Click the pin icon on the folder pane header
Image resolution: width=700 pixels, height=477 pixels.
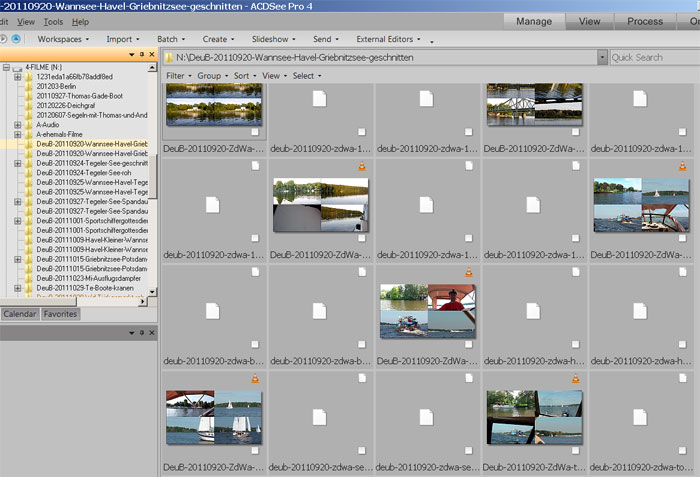coord(142,53)
